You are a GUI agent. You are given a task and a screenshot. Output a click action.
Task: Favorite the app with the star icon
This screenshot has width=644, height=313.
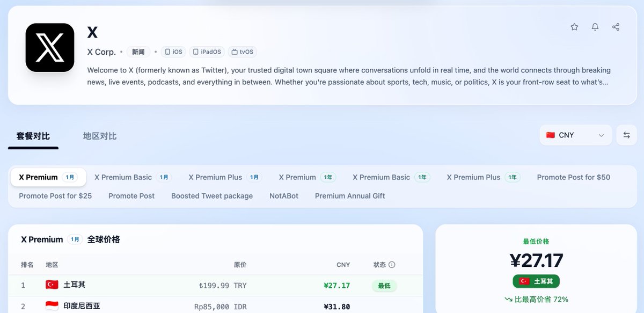click(574, 27)
